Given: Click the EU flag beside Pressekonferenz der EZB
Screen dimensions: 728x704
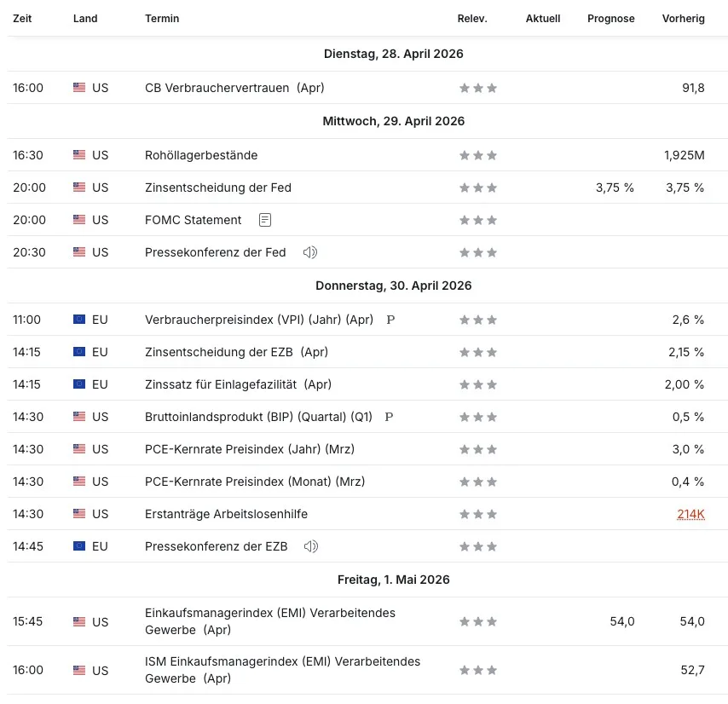Looking at the screenshot, I should coord(79,546).
